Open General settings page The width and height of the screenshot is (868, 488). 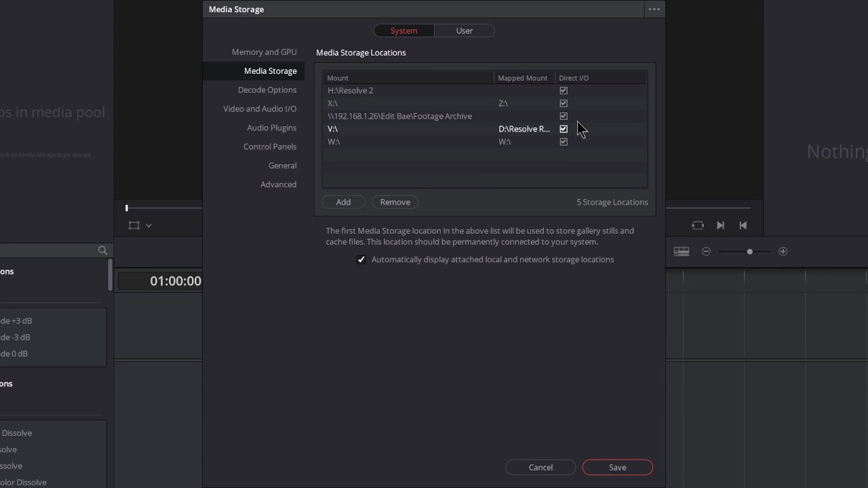tap(283, 166)
